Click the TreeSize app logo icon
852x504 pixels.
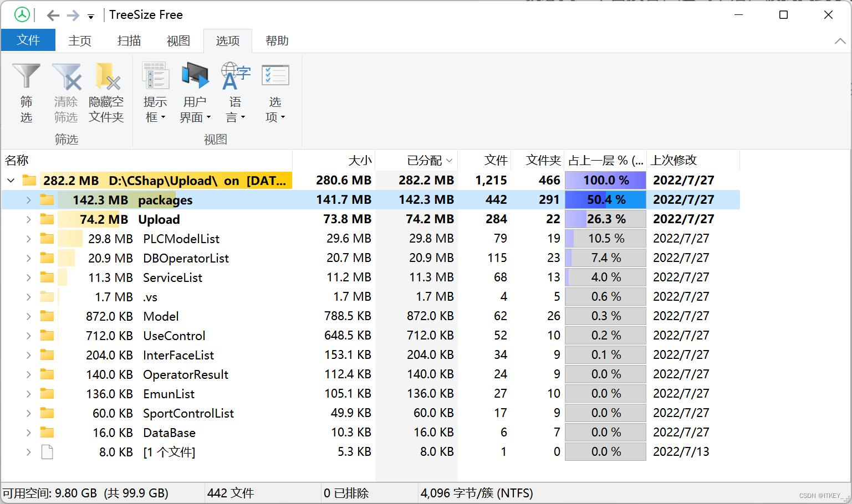[x=22, y=15]
